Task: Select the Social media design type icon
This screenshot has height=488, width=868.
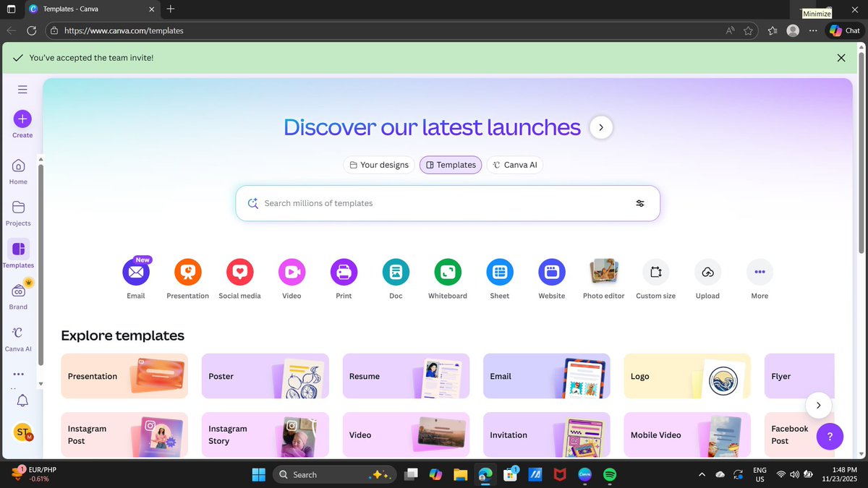Action: coord(239,273)
